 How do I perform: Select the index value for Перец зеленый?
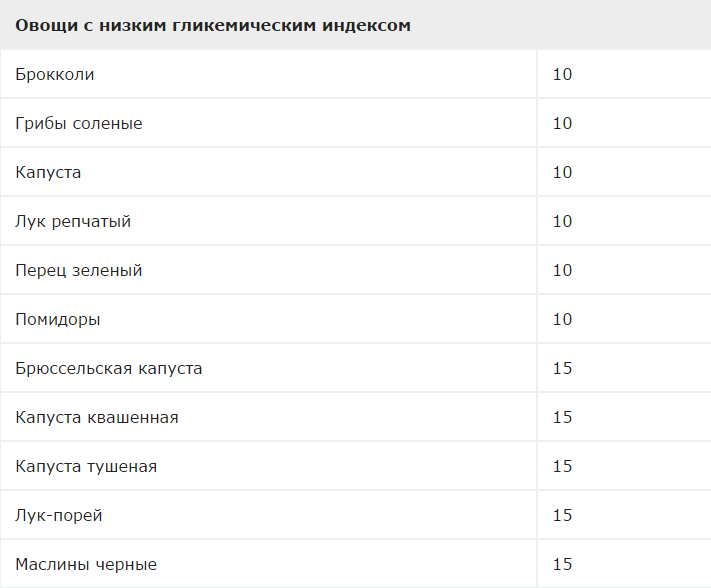point(562,270)
